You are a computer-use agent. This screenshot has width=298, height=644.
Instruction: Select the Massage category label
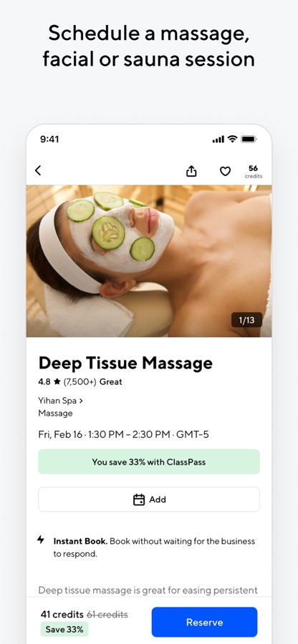click(55, 413)
